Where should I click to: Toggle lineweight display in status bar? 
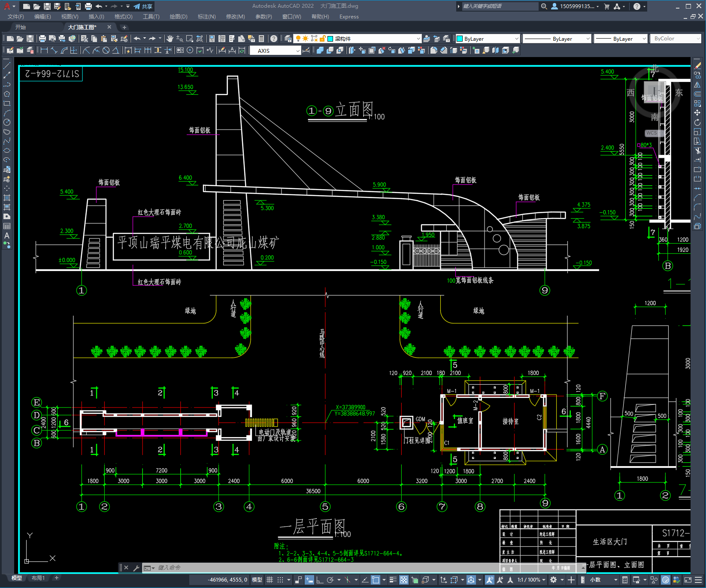[393, 580]
